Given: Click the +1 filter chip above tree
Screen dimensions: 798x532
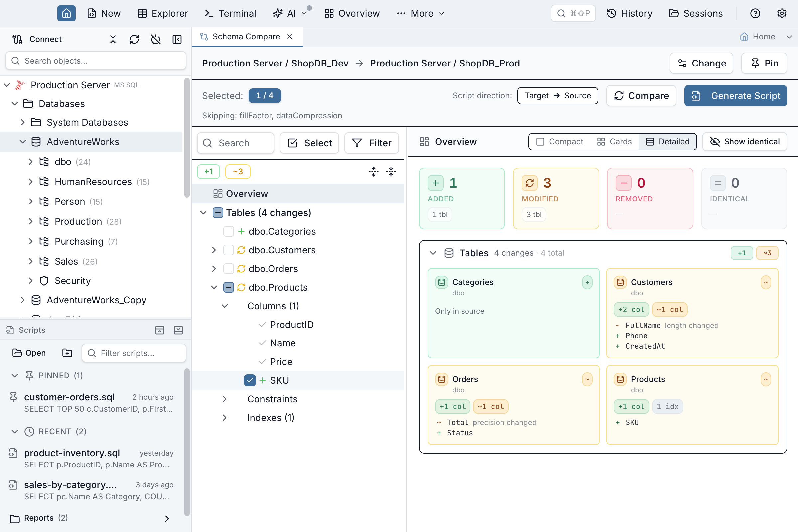Looking at the screenshot, I should pyautogui.click(x=208, y=171).
